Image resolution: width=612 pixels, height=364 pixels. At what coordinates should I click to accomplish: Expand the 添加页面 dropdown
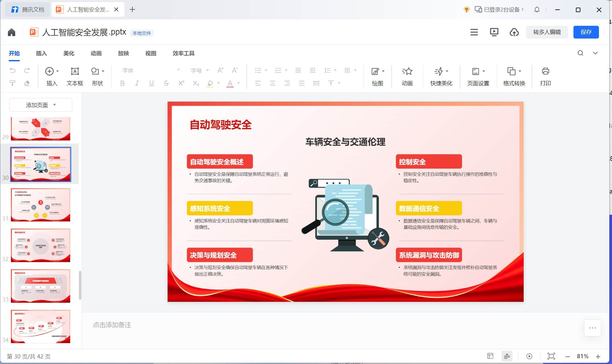tap(41, 105)
